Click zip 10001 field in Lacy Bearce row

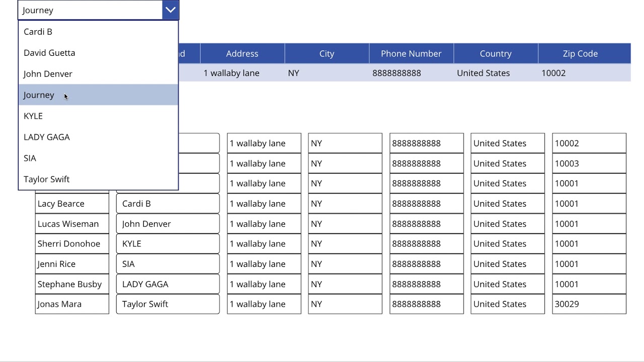click(589, 204)
